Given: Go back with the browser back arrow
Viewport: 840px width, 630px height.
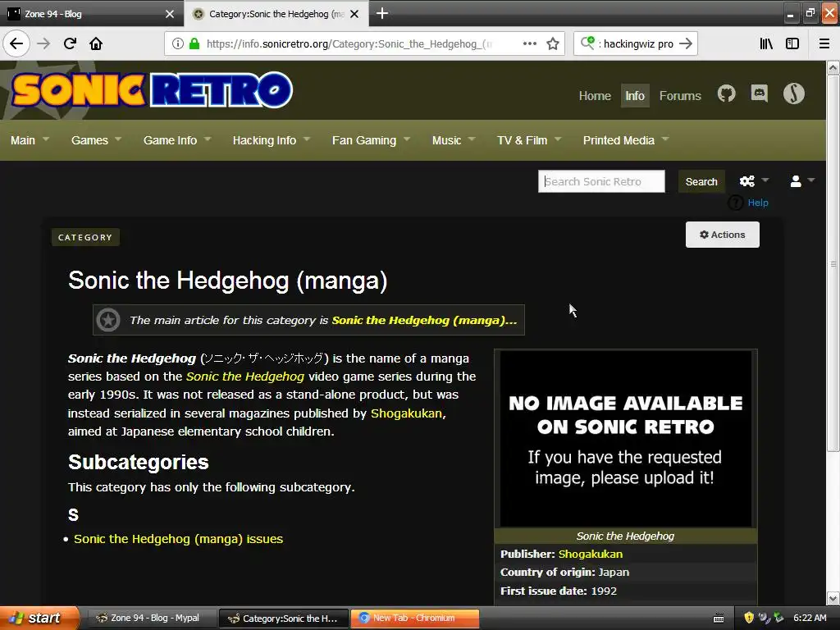Looking at the screenshot, I should pos(16,43).
